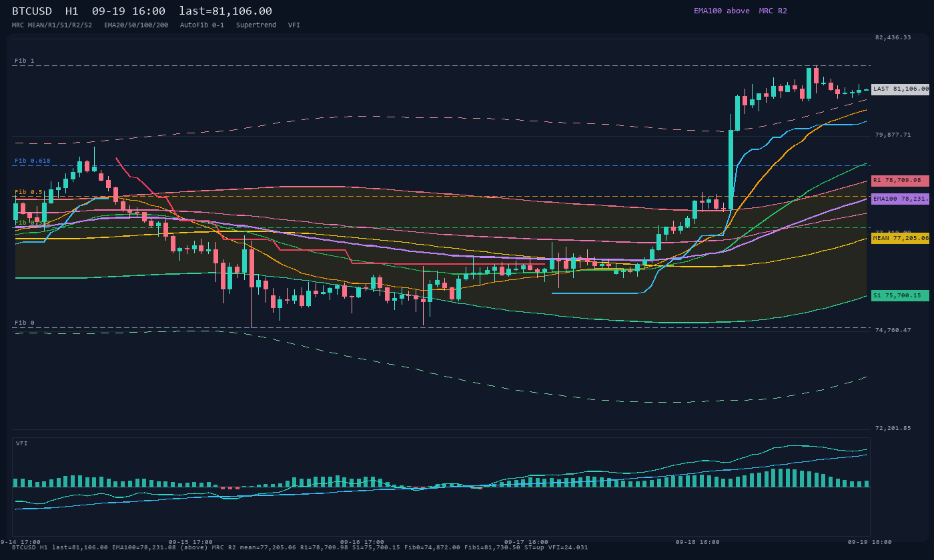Click the bottom status line summary text
Screen dimensions: 934x560
click(x=300, y=547)
